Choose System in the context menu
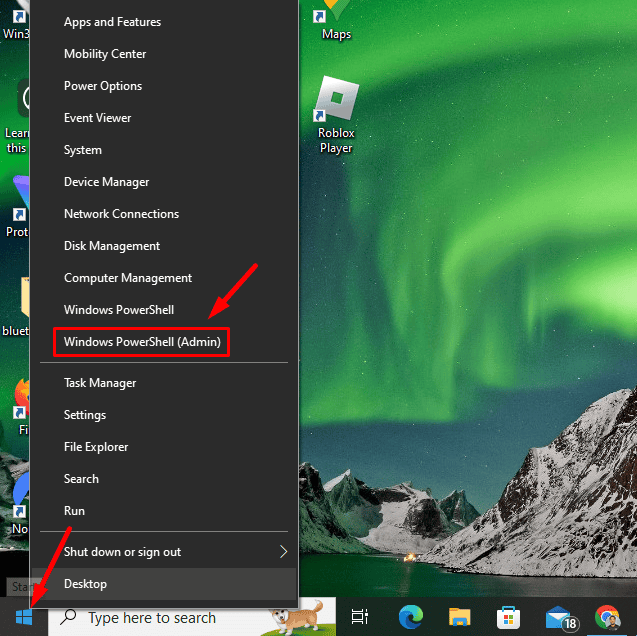Viewport: 637px width, 636px height. [x=164, y=150]
